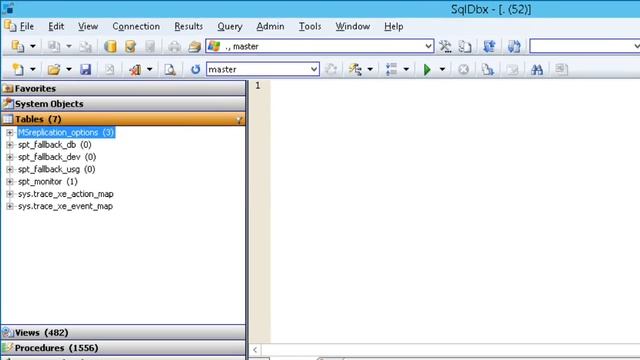This screenshot has height=360, width=640.
Task: Click the new connection icon in the top toolbar
Action: [18, 47]
